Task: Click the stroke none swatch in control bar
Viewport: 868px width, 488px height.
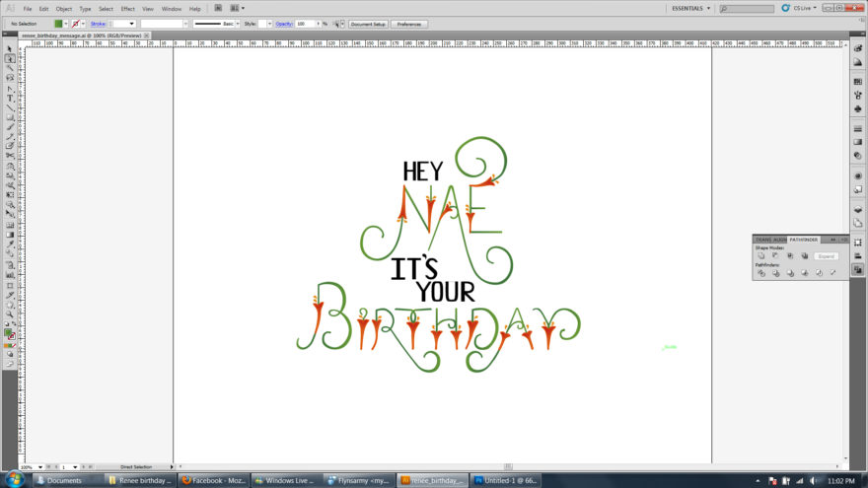Action: tap(75, 24)
